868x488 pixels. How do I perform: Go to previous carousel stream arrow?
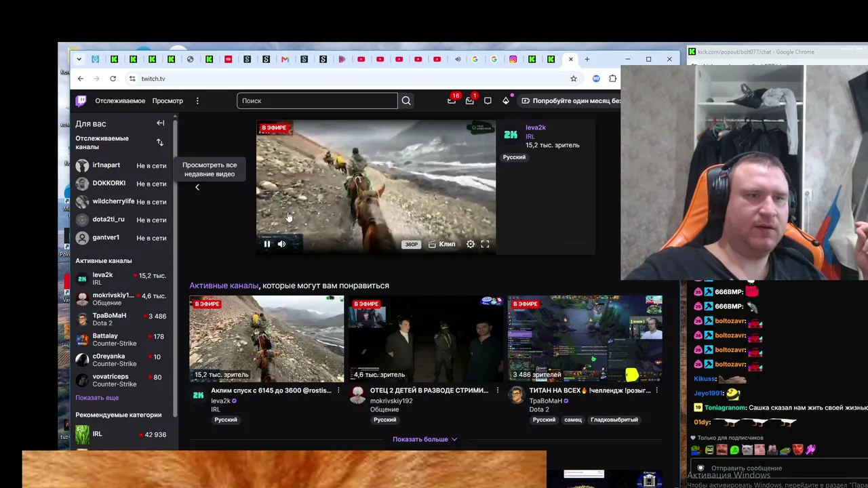(197, 187)
